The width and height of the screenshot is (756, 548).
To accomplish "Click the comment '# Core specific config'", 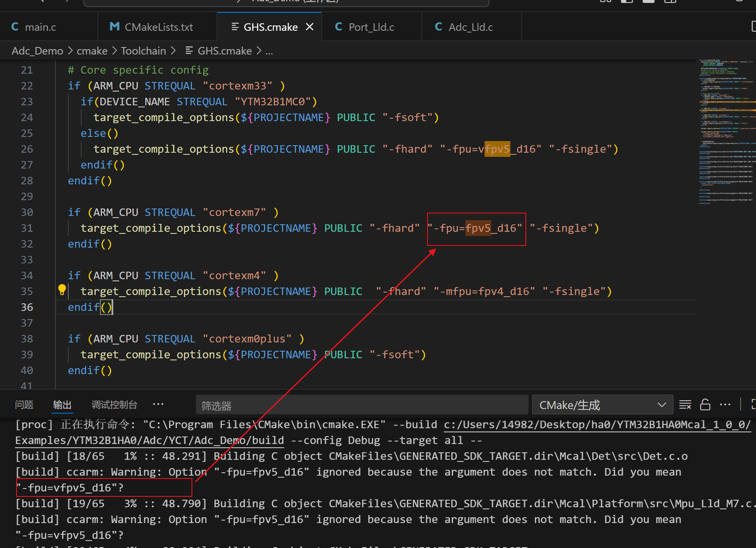I will (x=138, y=70).
